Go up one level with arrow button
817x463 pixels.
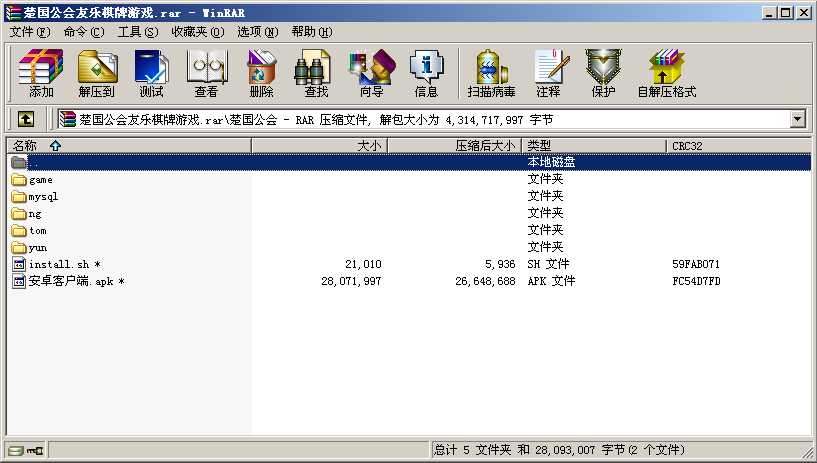26,119
